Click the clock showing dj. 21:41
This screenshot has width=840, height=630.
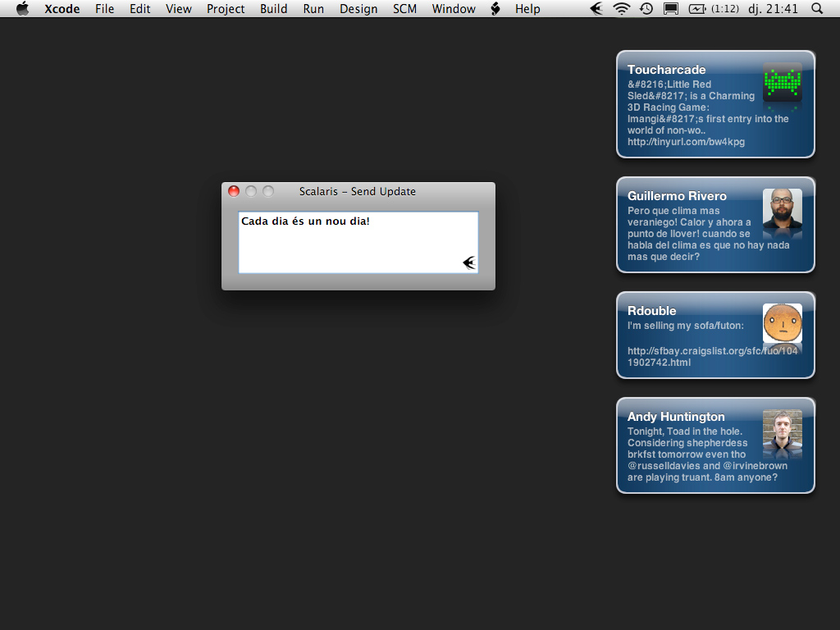(773, 9)
